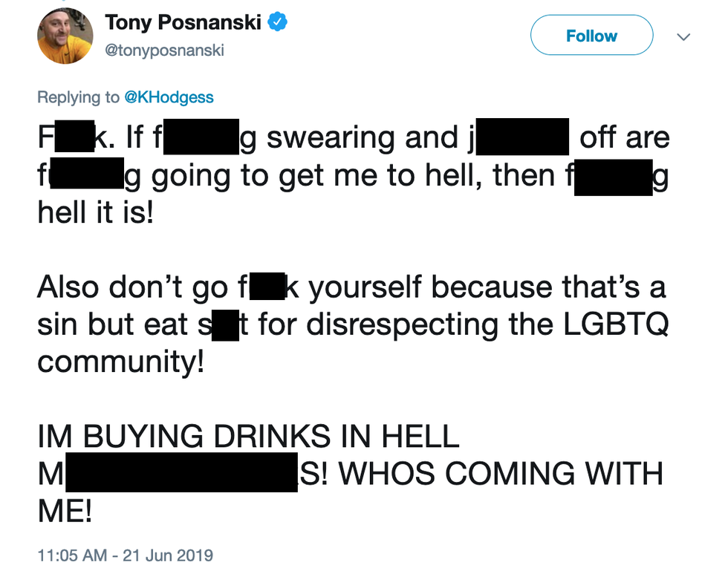The width and height of the screenshot is (728, 577).
Task: Click the "IM BUYING DRINKS IN HELL" line
Action: [248, 437]
